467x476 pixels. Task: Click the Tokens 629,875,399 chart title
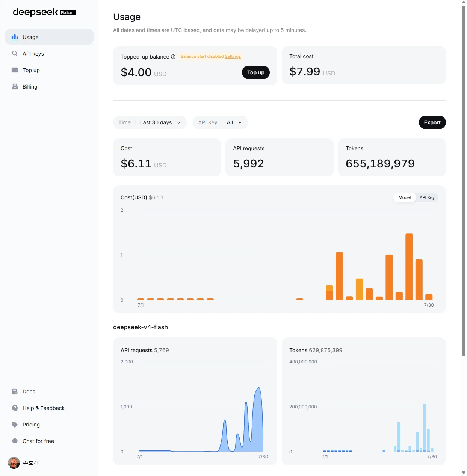[x=316, y=350]
